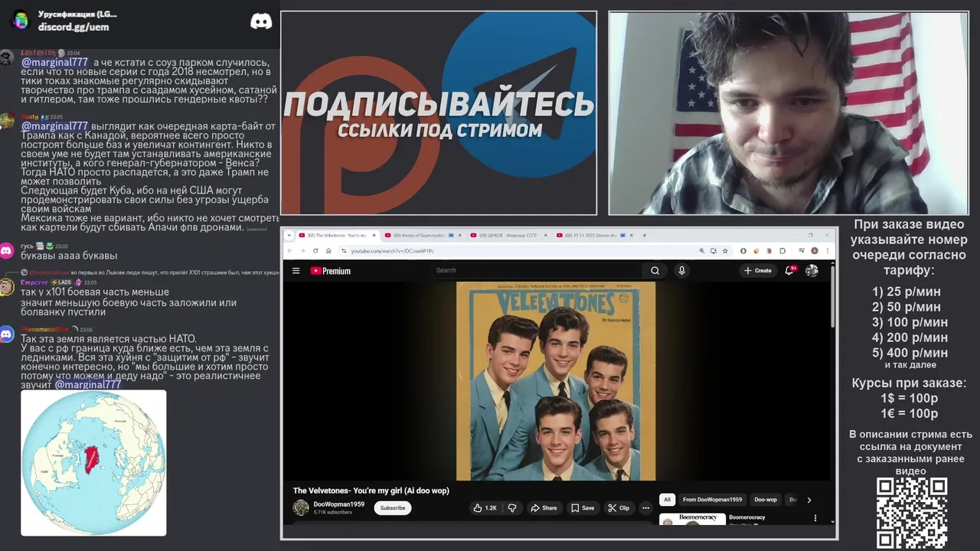Go back in the browser

pos(289,250)
